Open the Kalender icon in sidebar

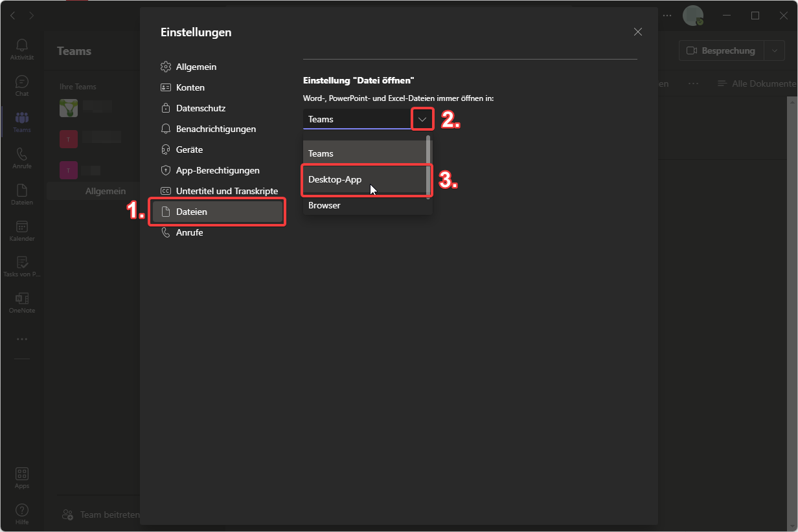pyautogui.click(x=22, y=230)
